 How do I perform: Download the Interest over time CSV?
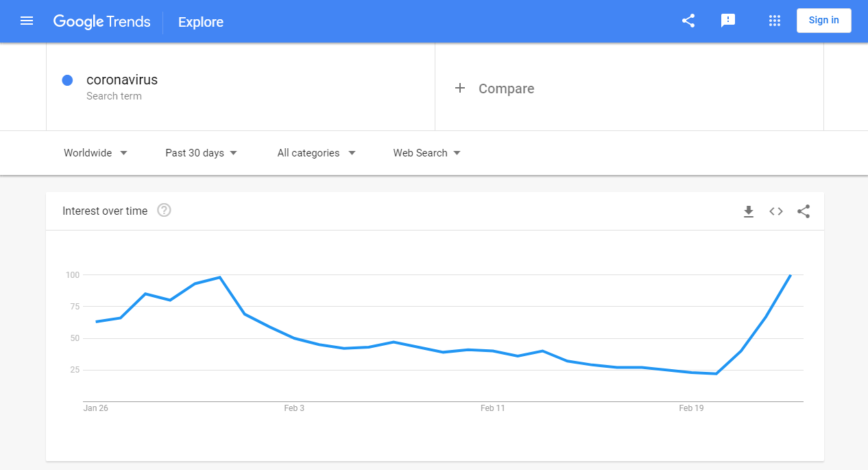pyautogui.click(x=749, y=211)
